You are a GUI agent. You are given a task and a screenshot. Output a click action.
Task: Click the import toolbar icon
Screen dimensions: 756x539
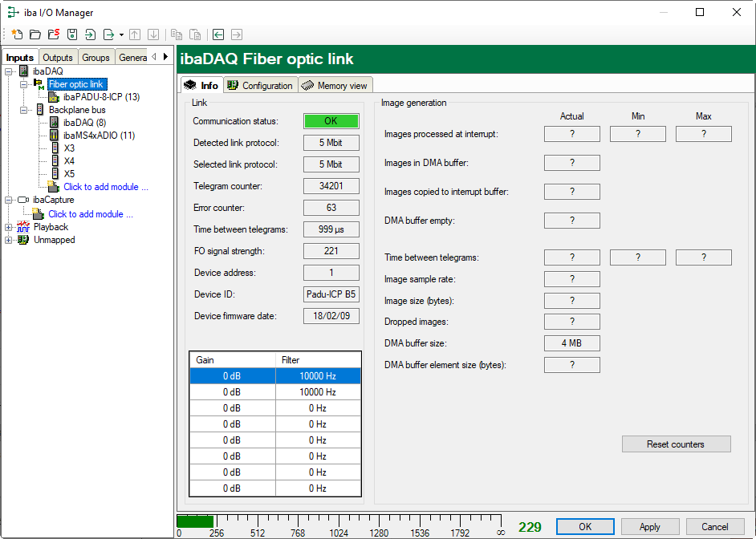click(90, 34)
